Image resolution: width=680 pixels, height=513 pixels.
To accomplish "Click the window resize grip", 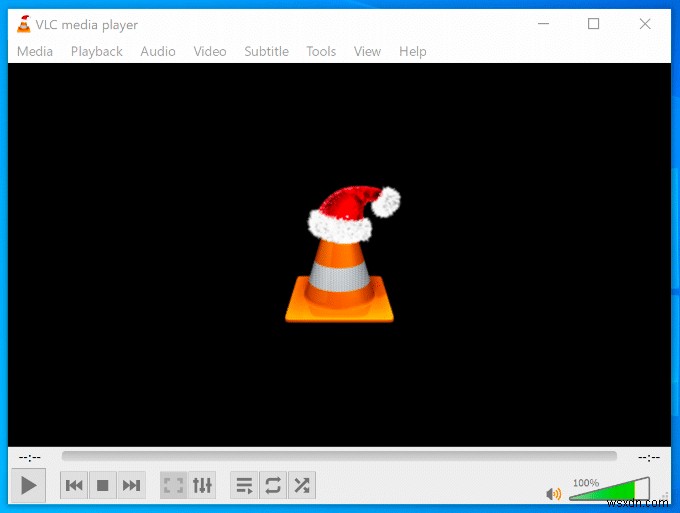I will 665,497.
